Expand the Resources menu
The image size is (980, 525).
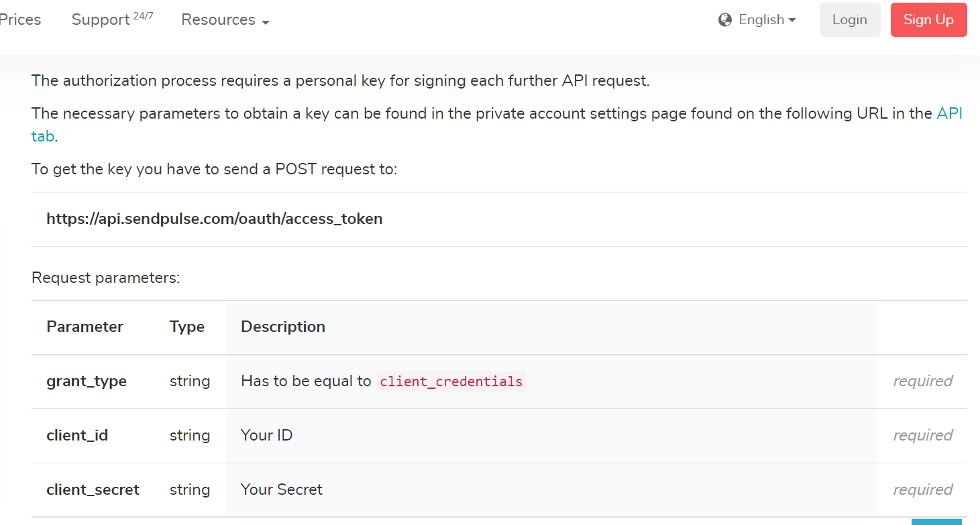click(225, 20)
